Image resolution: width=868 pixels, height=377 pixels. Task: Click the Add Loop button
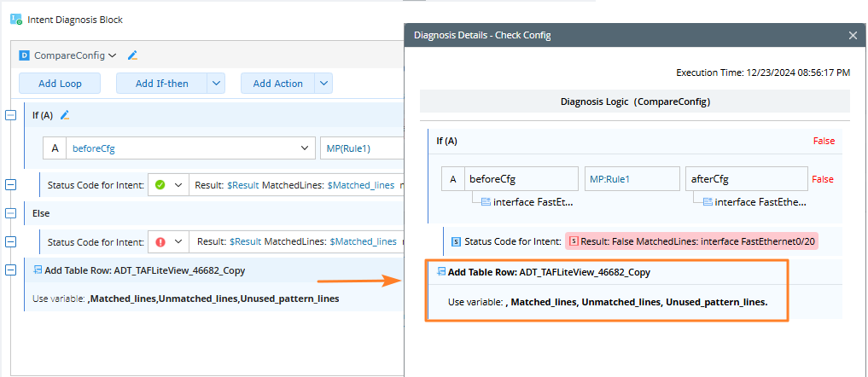[59, 84]
